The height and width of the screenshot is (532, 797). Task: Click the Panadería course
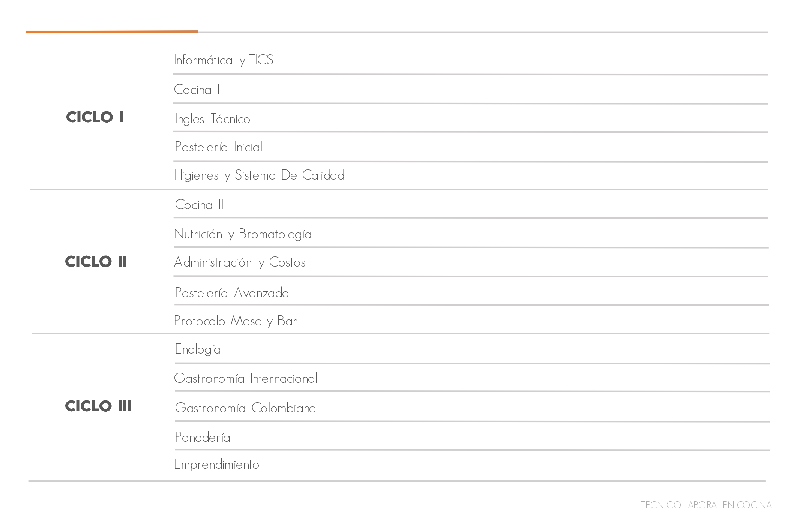click(202, 437)
